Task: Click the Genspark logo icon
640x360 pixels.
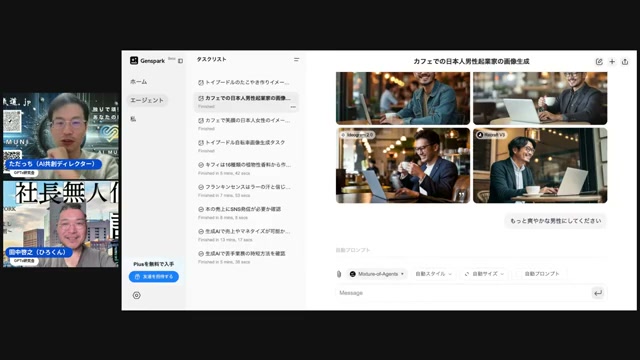Action: click(x=134, y=60)
